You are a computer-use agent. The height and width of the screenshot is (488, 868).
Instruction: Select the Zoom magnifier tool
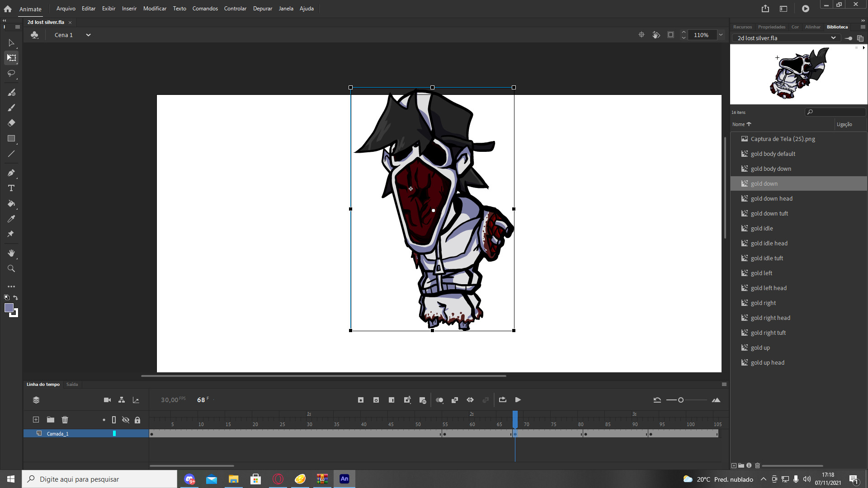[11, 268]
